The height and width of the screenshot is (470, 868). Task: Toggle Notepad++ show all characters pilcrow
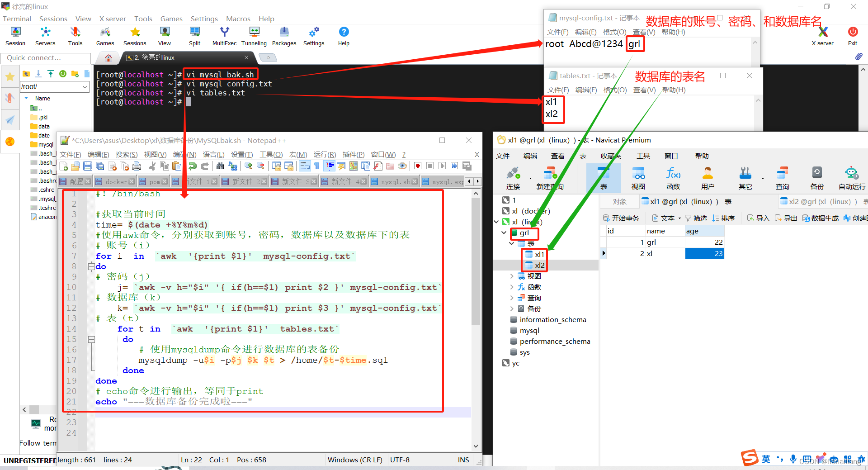317,166
